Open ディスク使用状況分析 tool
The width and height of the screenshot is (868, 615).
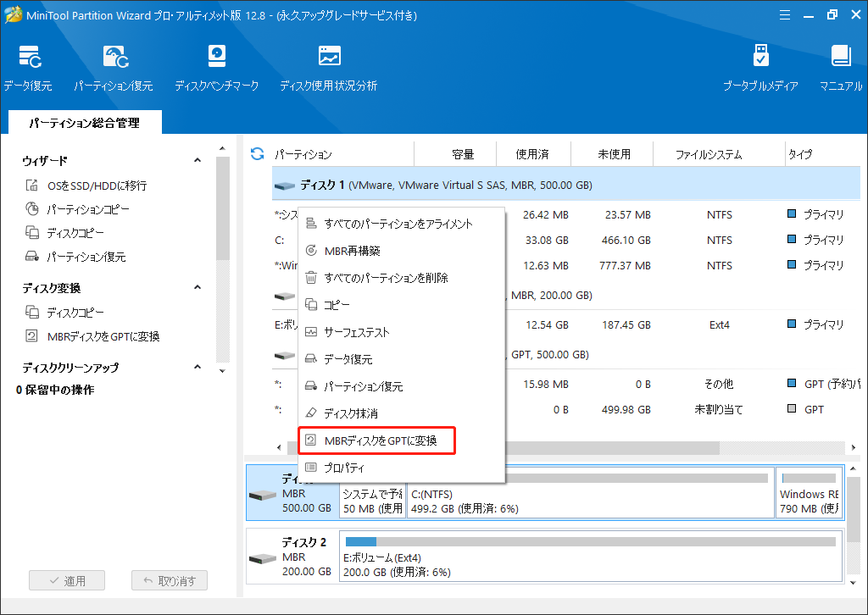(x=329, y=68)
